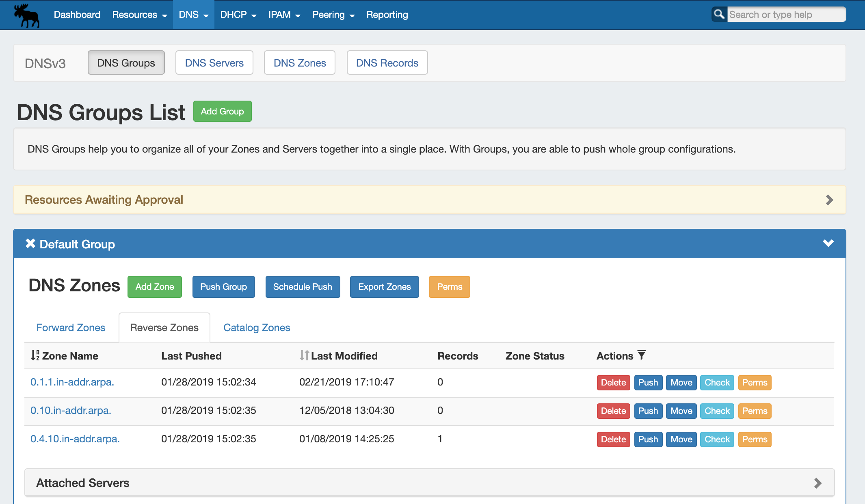Click the search magnifier icon
This screenshot has width=865, height=504.
tap(719, 15)
